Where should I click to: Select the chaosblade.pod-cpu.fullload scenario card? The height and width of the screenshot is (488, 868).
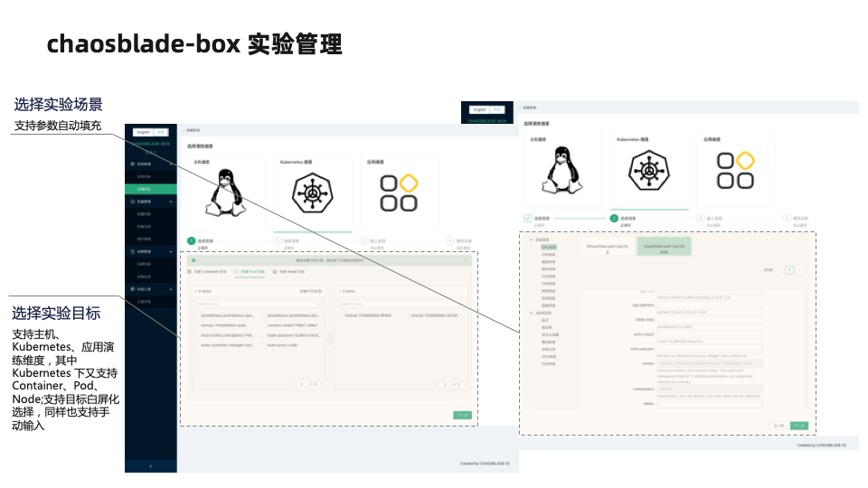pos(664,248)
